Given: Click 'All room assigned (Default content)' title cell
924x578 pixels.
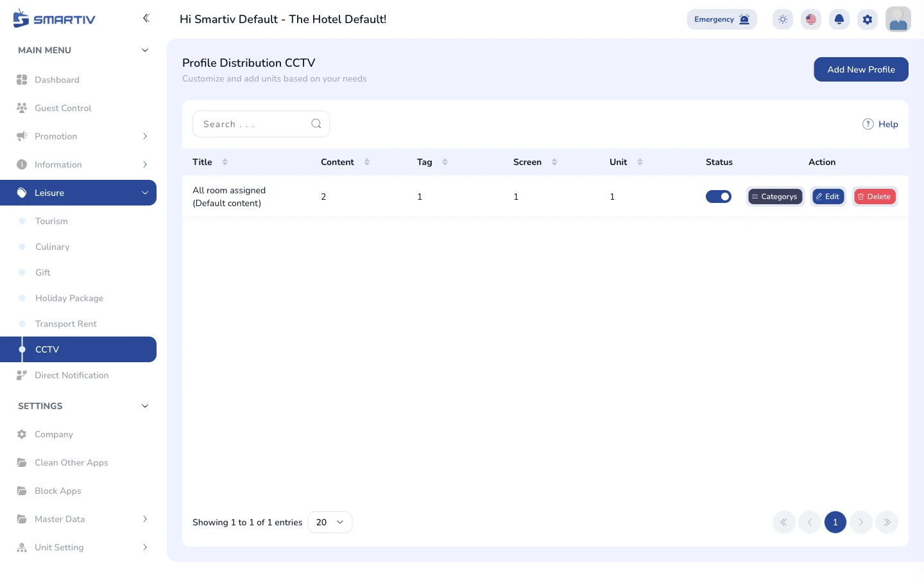Looking at the screenshot, I should pyautogui.click(x=229, y=197).
